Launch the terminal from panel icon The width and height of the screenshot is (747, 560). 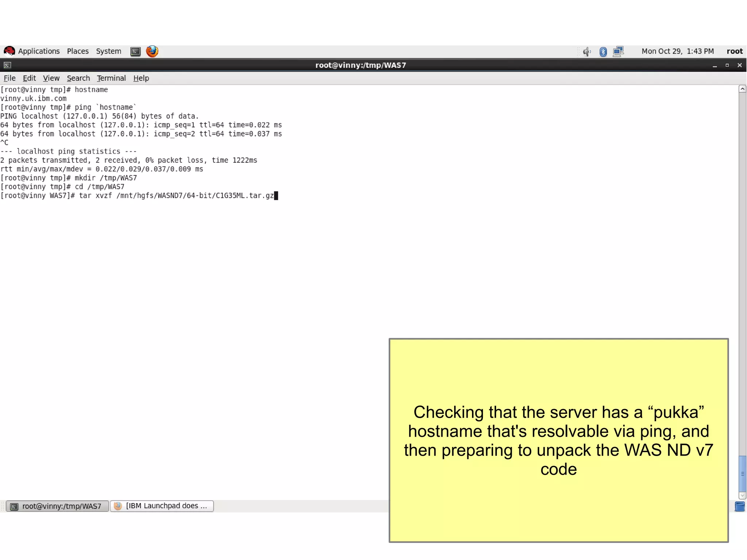pos(135,51)
